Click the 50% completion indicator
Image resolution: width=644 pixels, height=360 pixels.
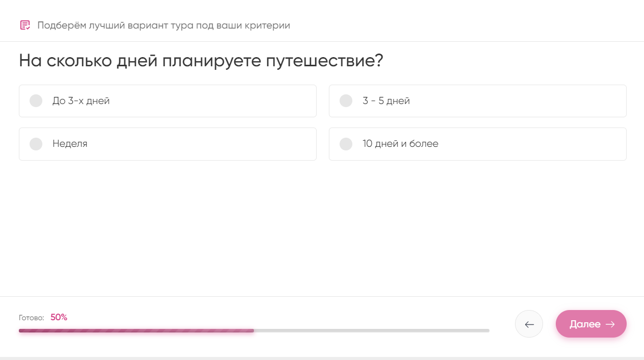pos(59,317)
